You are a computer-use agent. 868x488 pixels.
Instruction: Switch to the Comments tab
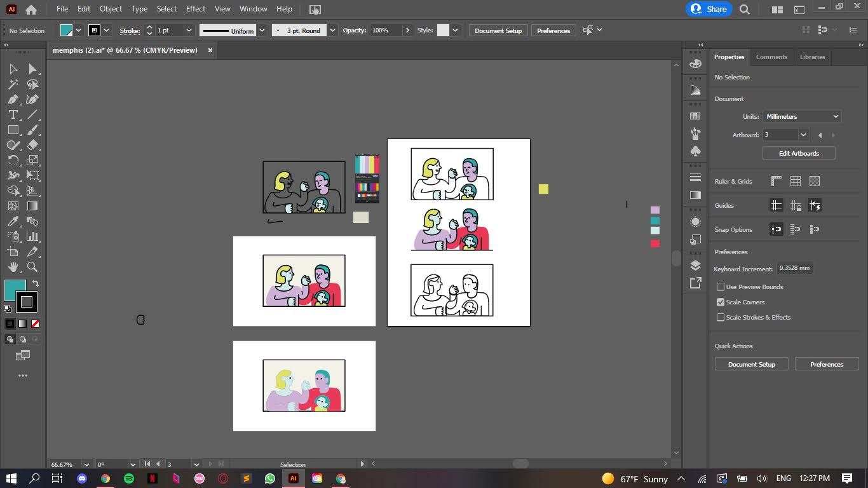771,57
